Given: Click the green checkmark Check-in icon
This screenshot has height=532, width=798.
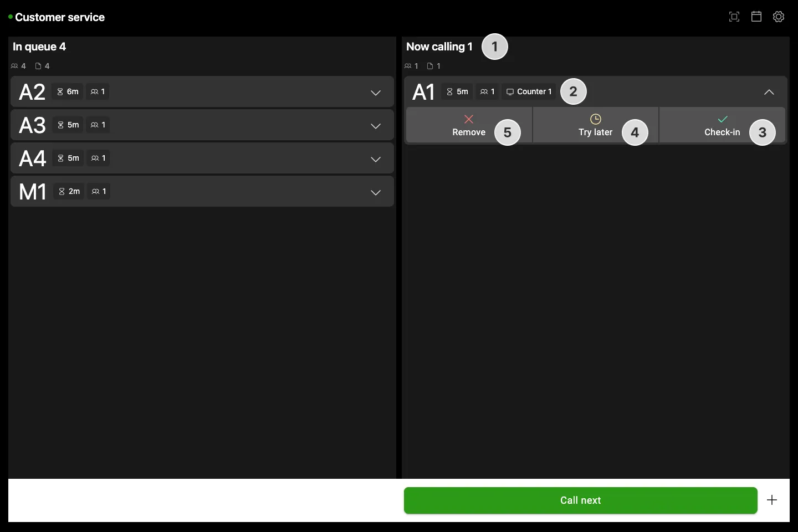Looking at the screenshot, I should point(723,119).
